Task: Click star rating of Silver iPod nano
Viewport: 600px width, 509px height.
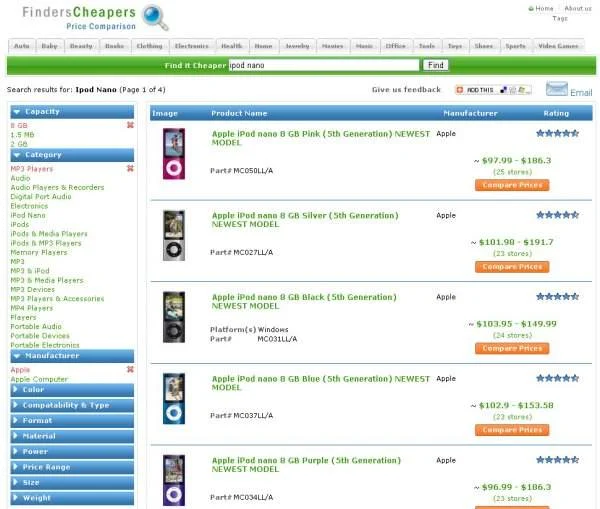Action: [x=557, y=215]
